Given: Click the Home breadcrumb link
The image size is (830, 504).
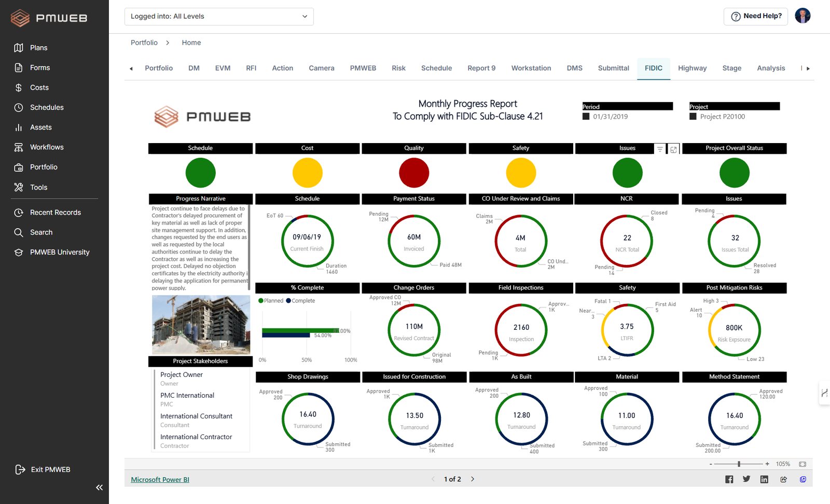Looking at the screenshot, I should [191, 43].
